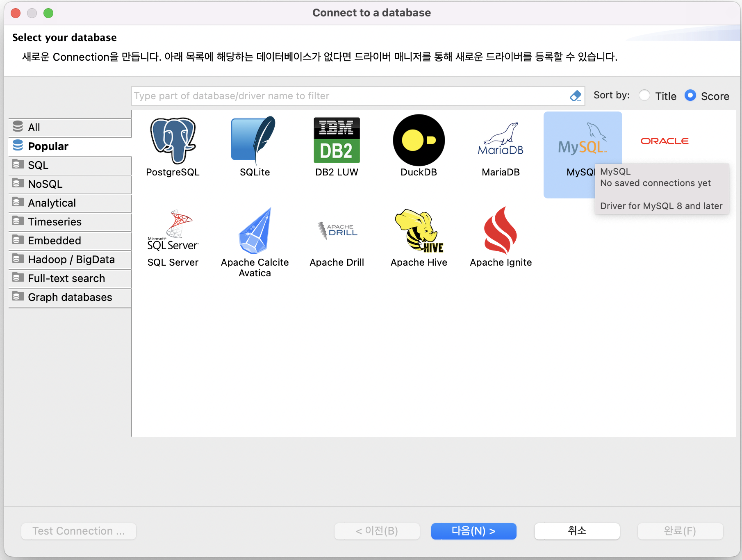This screenshot has height=560, width=742.
Task: Show the Embedded databases category
Action: click(x=70, y=241)
